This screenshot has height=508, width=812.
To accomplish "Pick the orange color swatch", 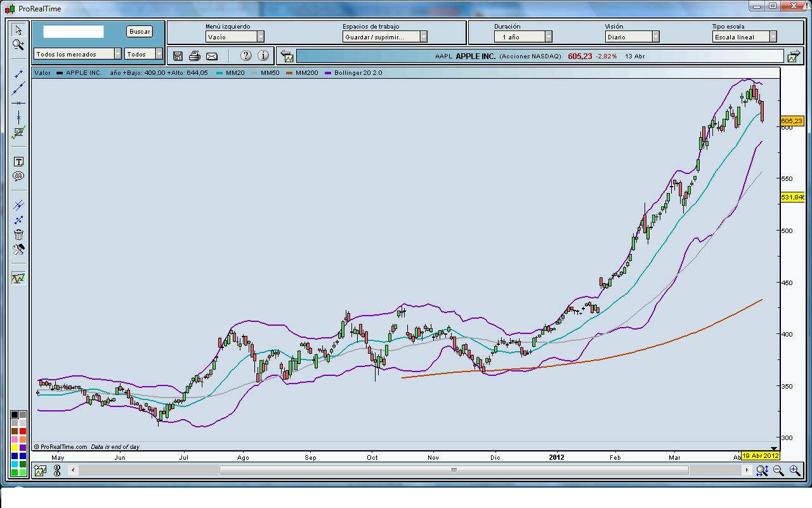I will click(23, 439).
